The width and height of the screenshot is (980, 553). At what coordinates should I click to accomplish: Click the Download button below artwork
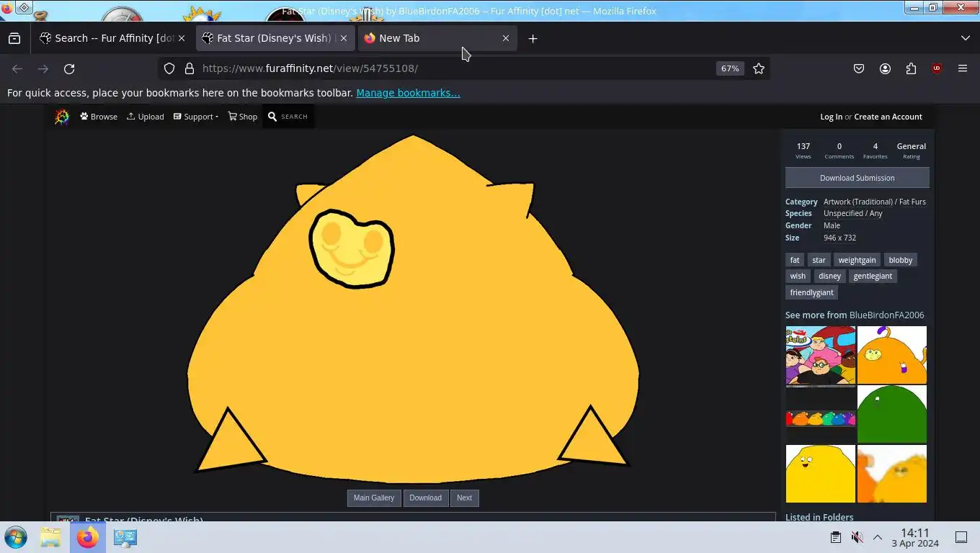425,498
